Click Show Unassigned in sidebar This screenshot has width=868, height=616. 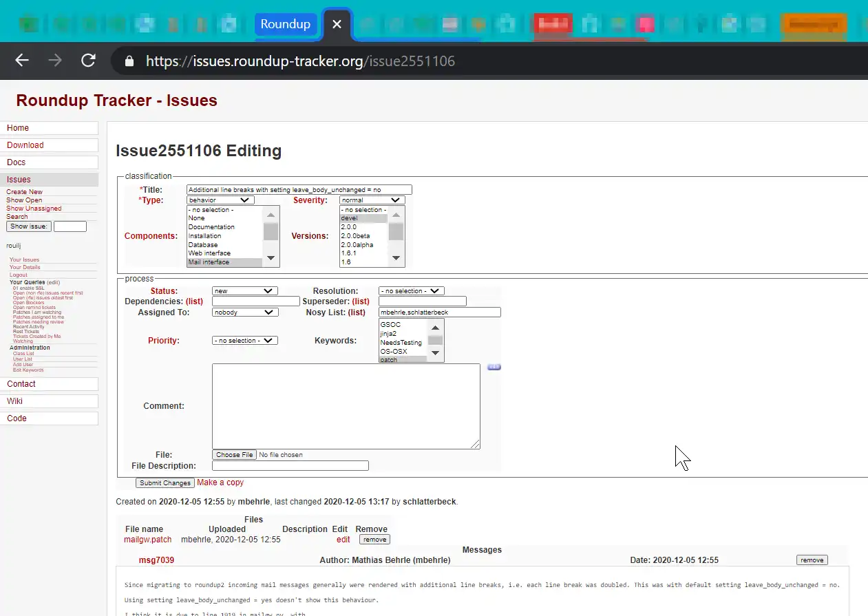[34, 209]
